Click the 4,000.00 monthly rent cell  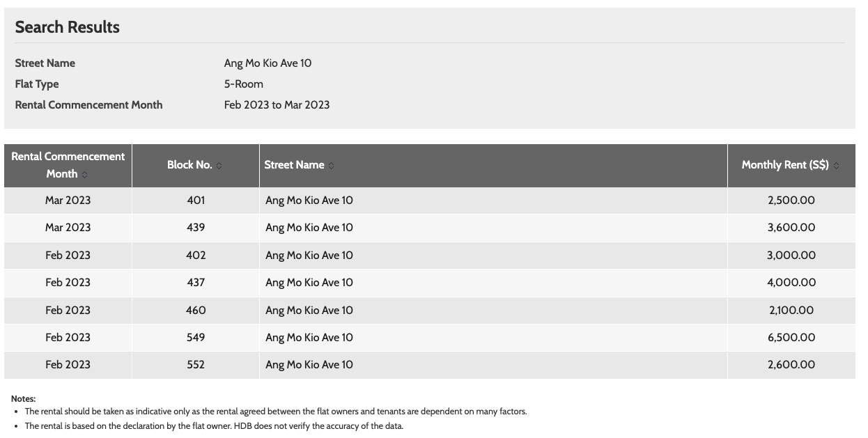tap(791, 283)
